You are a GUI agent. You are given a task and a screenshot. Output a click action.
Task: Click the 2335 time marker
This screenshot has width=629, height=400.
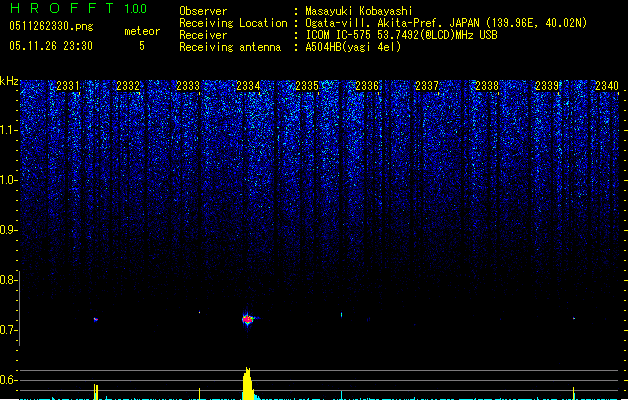307,87
